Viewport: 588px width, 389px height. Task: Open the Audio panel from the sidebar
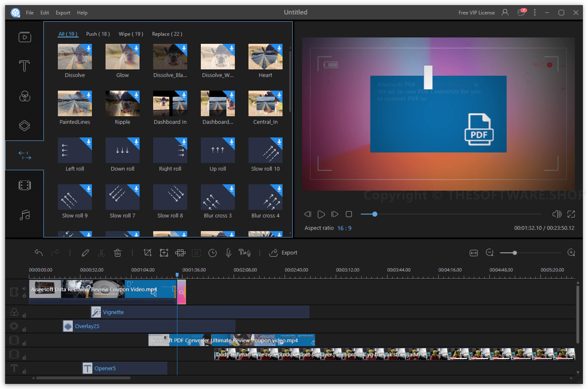tap(25, 215)
